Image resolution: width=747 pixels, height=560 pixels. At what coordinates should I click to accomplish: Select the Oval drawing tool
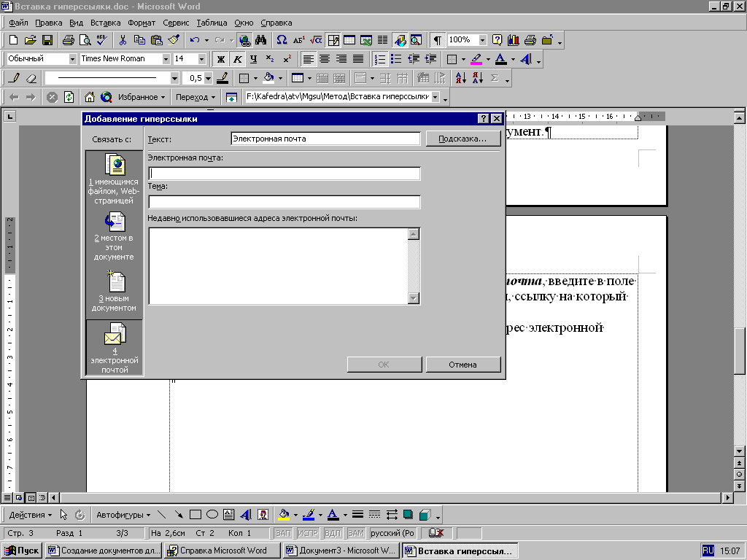[x=212, y=515]
